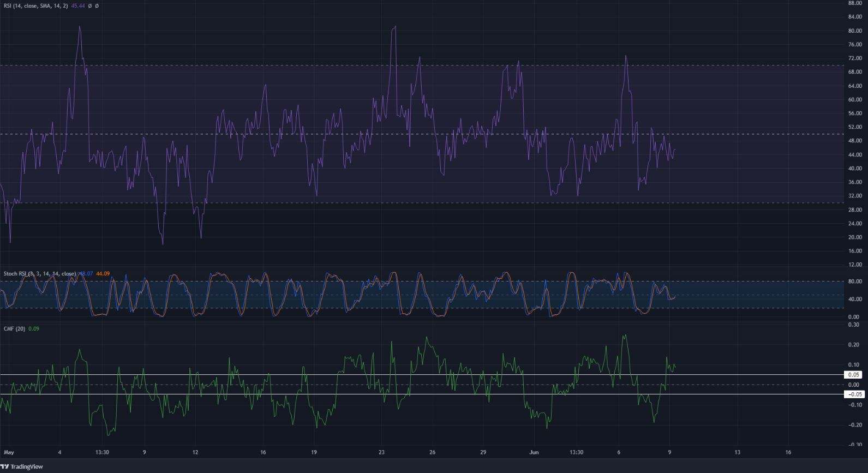
Task: Click the second null symbol after RSI value
Action: point(97,5)
